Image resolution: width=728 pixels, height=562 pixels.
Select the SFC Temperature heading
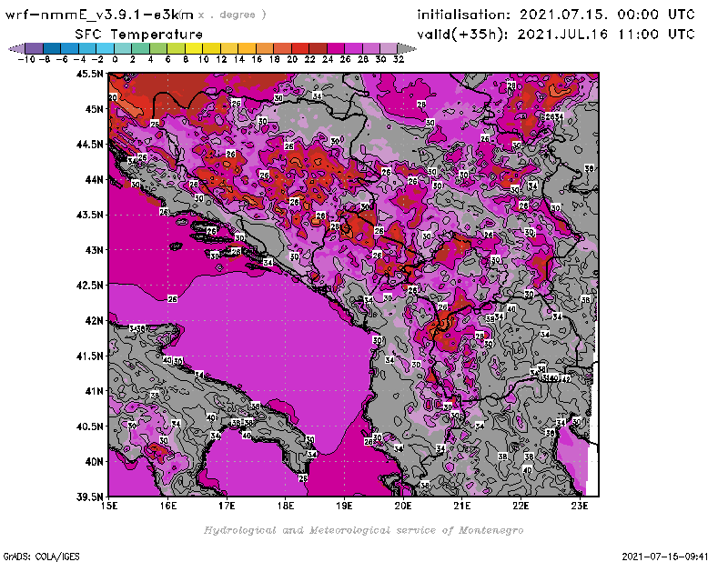click(x=139, y=35)
